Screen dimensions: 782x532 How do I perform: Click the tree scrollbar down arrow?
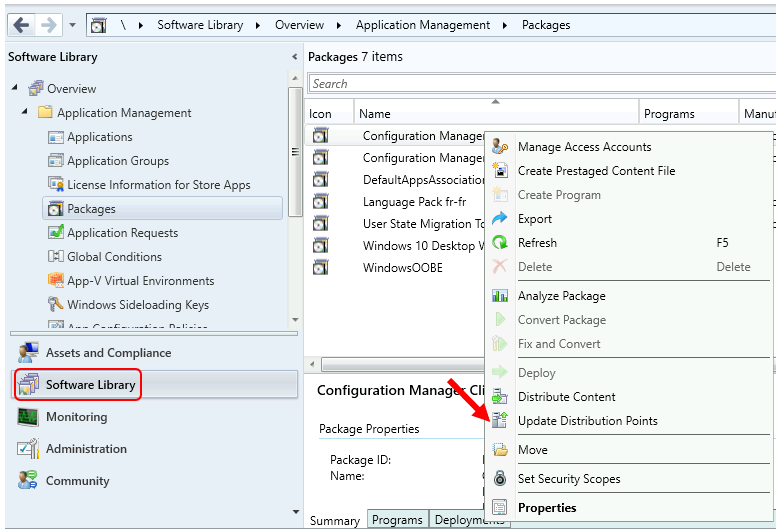(x=295, y=320)
